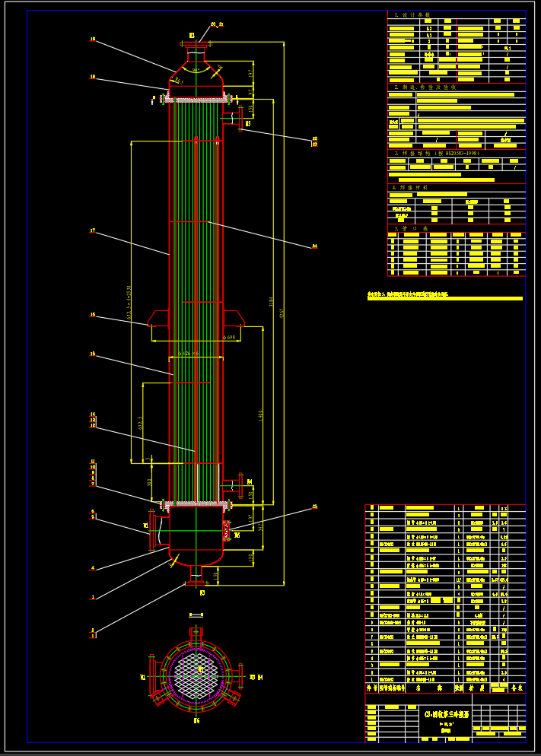541x756 pixels.
Task: Select part callout number 18
Action: click(x=93, y=77)
